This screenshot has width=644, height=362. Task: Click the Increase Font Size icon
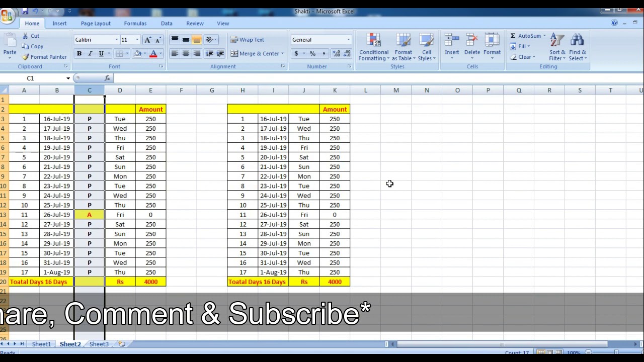point(147,40)
